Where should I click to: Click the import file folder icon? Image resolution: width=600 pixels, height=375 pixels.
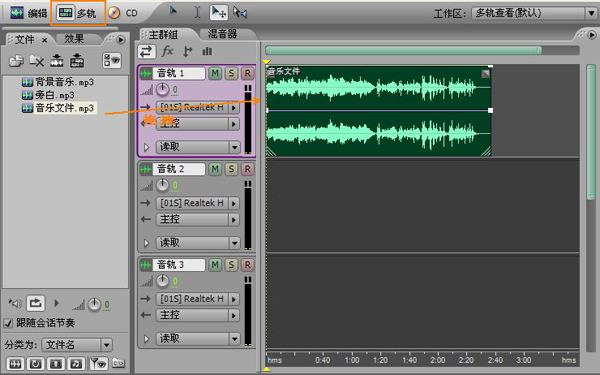point(16,60)
